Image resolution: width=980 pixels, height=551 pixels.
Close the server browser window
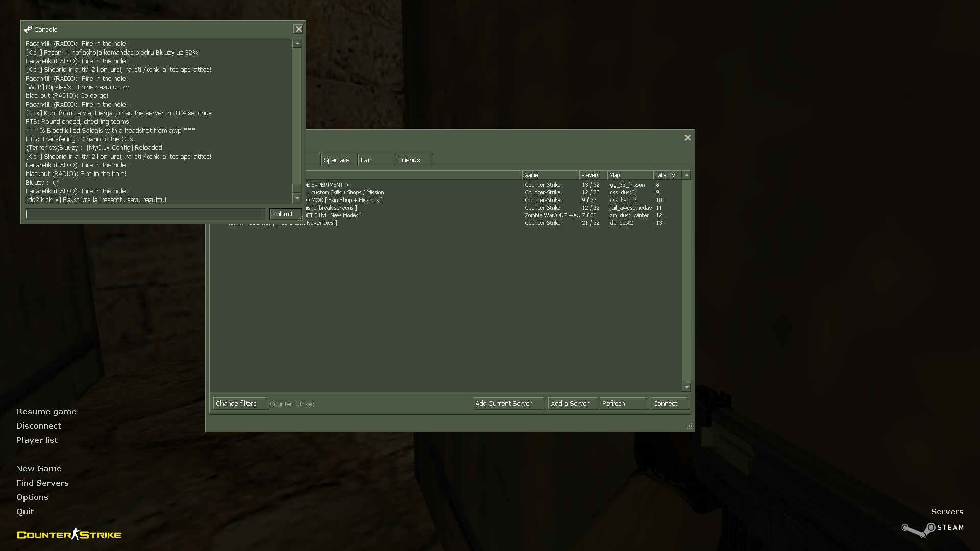pos(688,138)
